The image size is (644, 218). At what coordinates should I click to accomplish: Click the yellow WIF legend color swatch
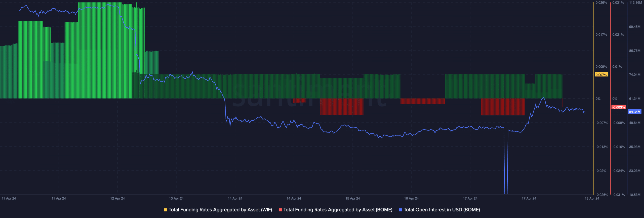pyautogui.click(x=165, y=210)
